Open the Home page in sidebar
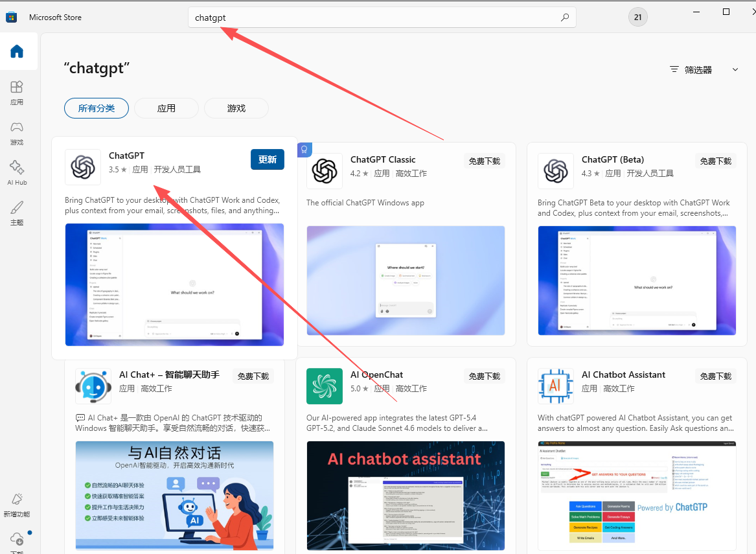756x554 pixels. pos(17,51)
